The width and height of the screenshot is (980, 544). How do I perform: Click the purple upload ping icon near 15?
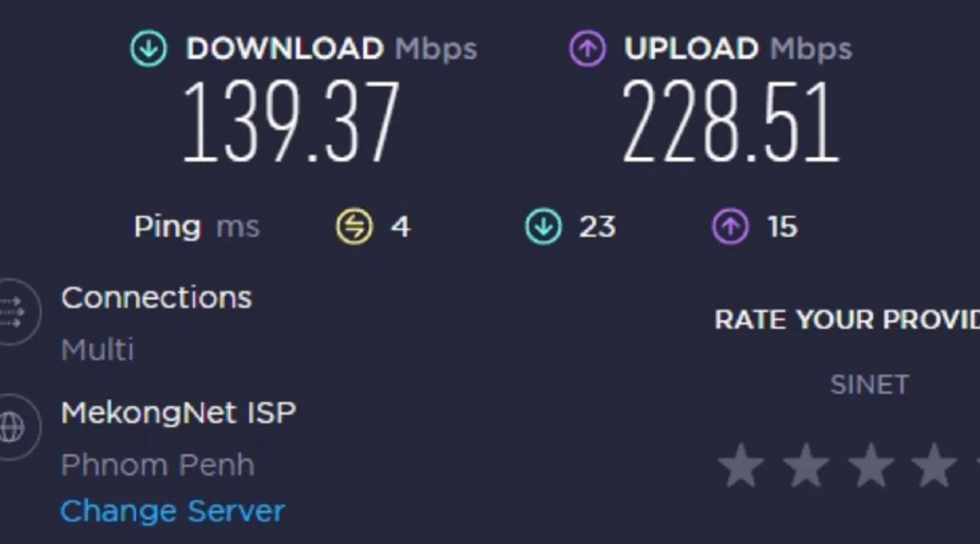(x=731, y=226)
